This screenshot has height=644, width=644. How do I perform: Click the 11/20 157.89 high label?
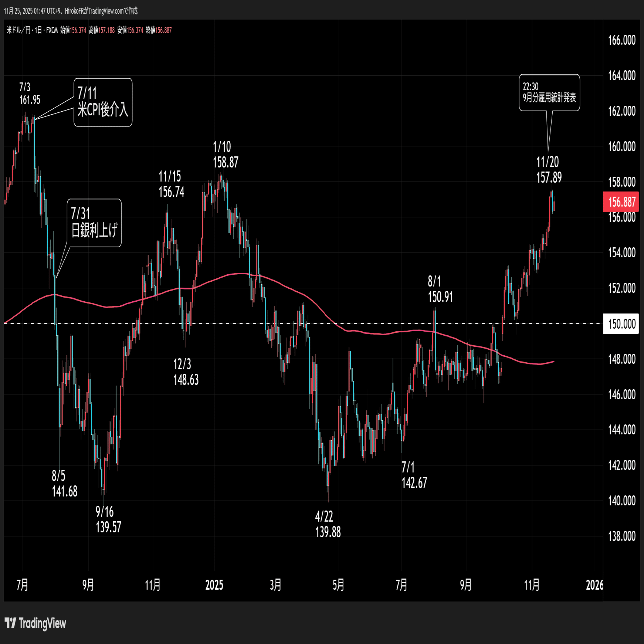[549, 170]
